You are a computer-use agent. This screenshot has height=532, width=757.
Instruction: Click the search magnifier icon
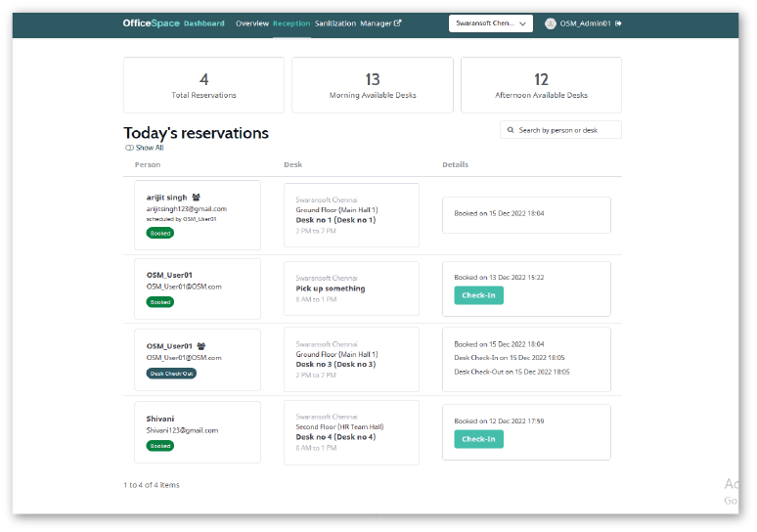pos(512,130)
